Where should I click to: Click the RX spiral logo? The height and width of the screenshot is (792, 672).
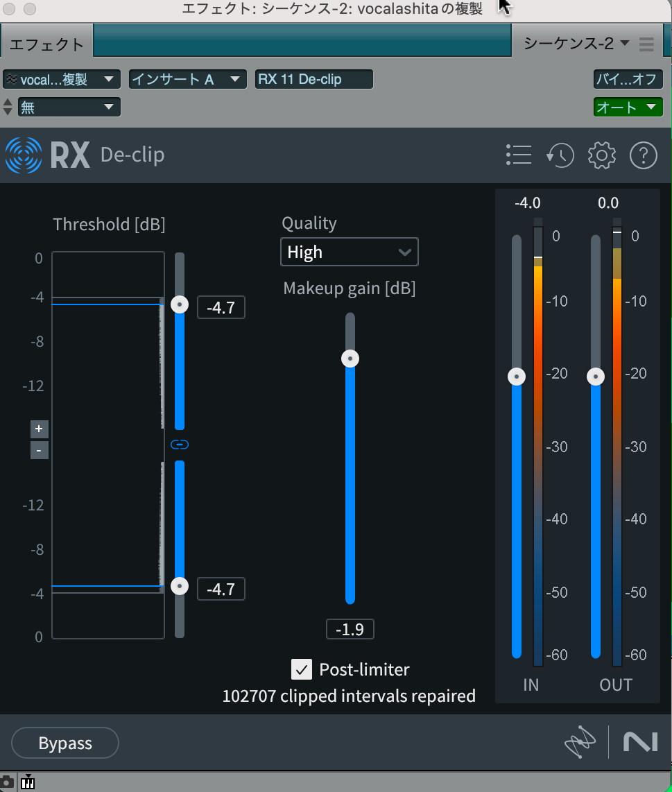24,155
